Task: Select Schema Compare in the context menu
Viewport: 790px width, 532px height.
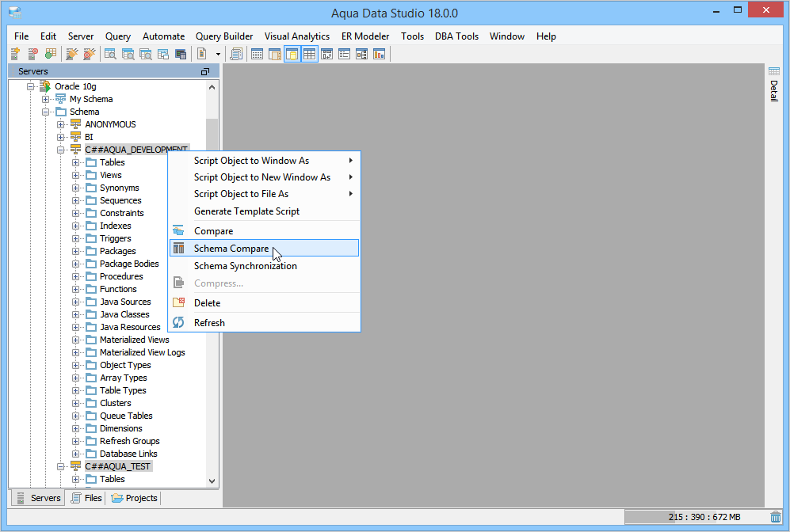Action: (x=264, y=248)
